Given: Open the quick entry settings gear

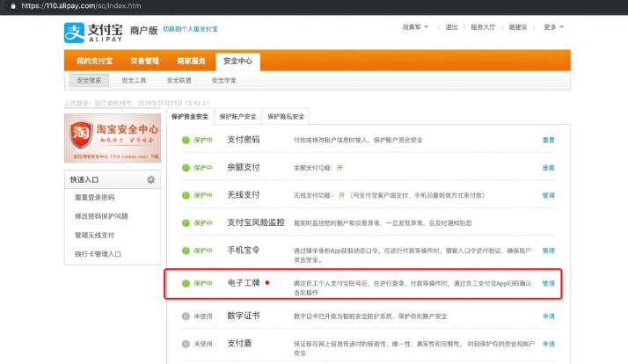Looking at the screenshot, I should point(150,179).
